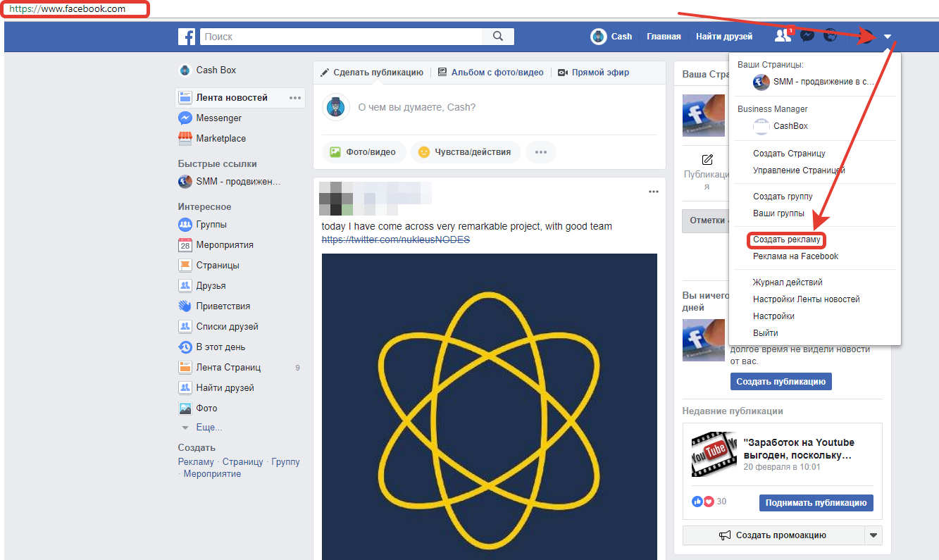Click the Чувства/действия button
939x560 pixels.
pos(466,152)
